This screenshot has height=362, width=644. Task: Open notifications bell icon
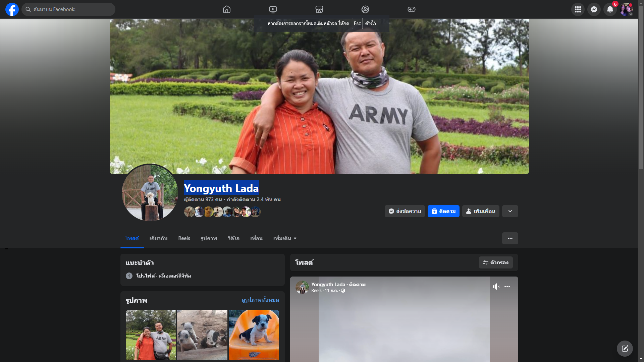(610, 9)
